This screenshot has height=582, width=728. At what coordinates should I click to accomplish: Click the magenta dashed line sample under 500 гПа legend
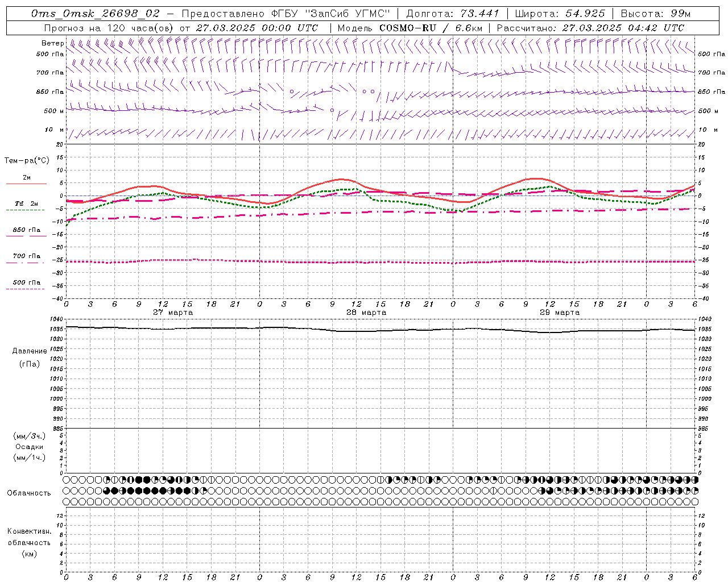click(25, 289)
